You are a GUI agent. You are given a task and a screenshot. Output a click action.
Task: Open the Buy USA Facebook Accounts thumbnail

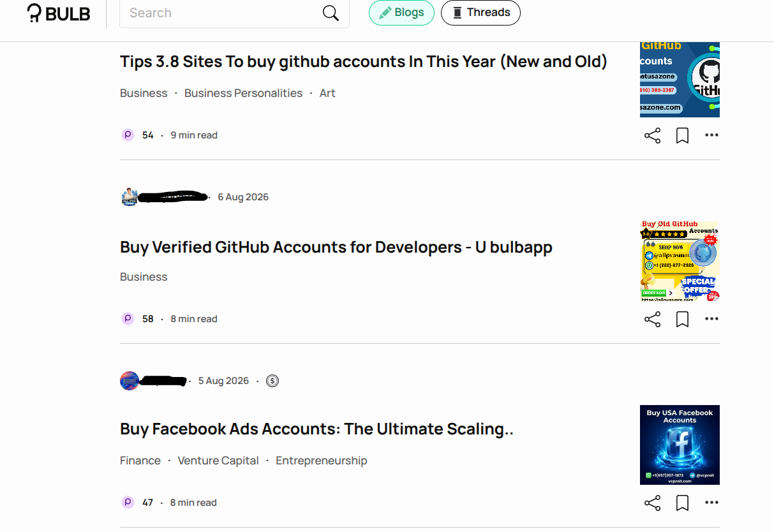coord(680,445)
